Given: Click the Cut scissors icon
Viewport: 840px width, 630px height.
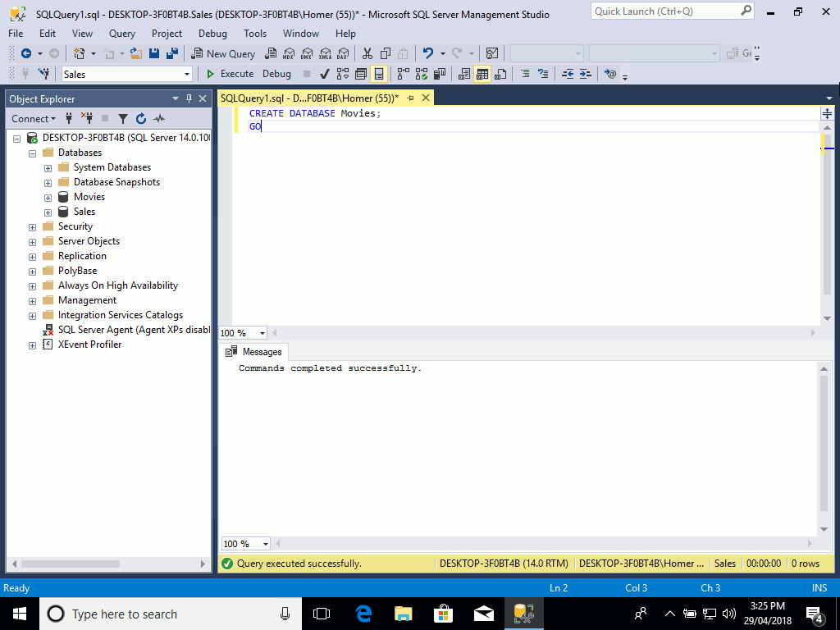Looking at the screenshot, I should click(367, 53).
